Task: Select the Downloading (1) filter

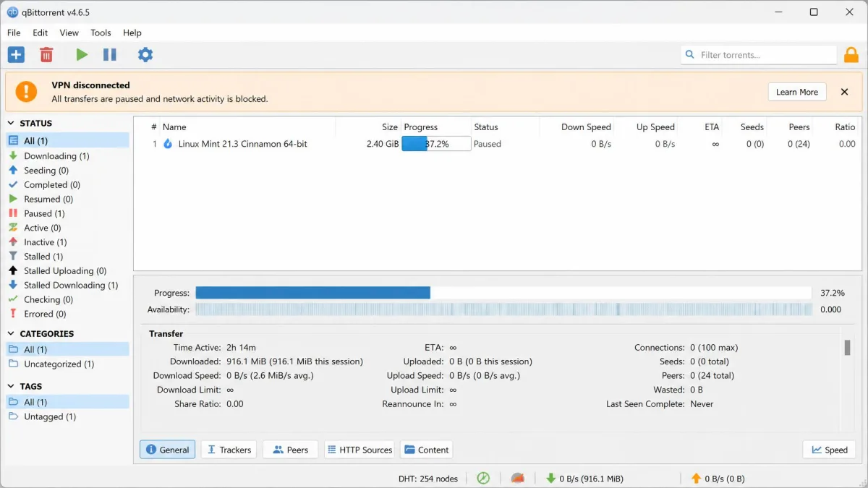Action: 68,155
